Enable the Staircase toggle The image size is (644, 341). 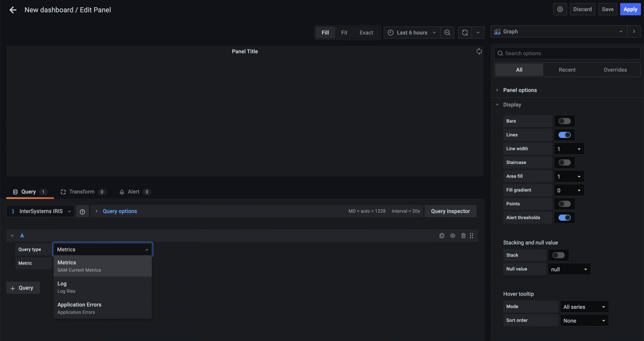564,162
